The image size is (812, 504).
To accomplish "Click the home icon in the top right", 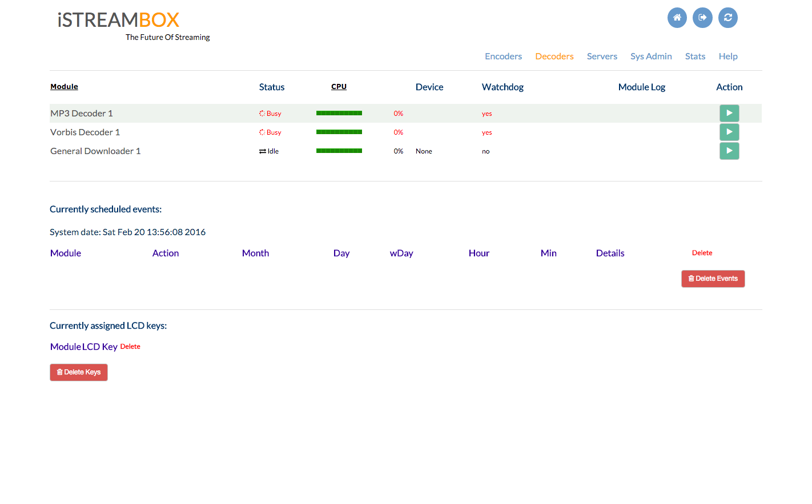I will 677,18.
